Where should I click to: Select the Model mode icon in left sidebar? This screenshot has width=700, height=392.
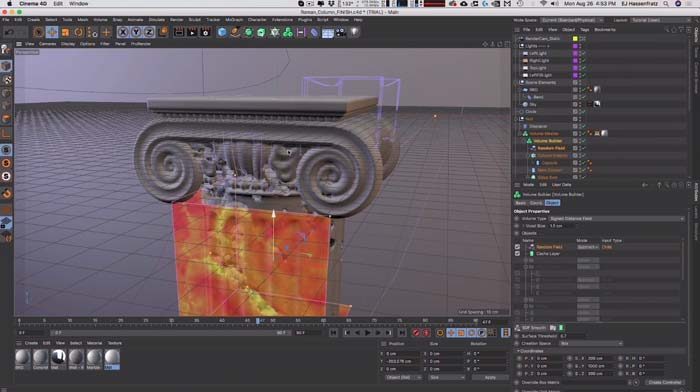[6, 66]
